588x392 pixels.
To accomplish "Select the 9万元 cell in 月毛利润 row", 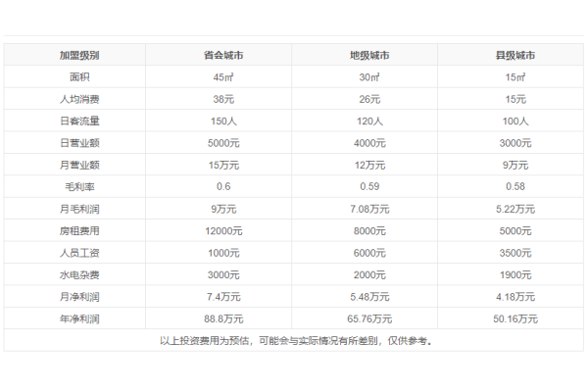I will click(219, 209).
